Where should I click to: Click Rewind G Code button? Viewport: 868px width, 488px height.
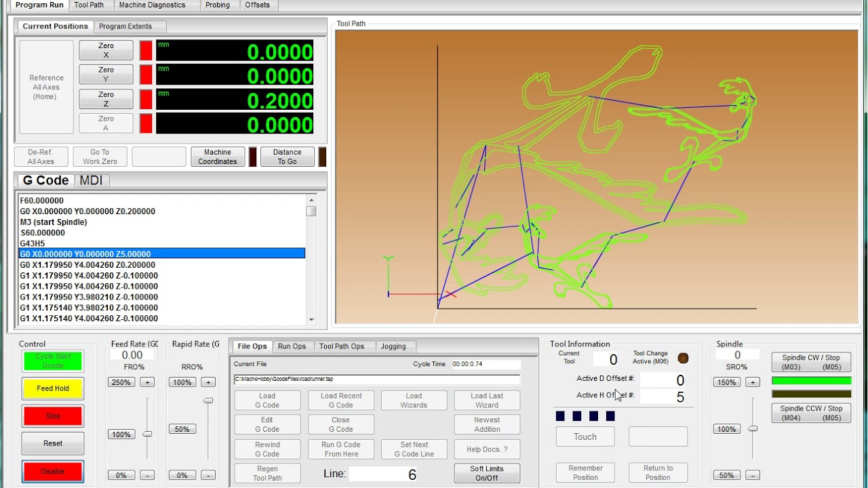267,449
